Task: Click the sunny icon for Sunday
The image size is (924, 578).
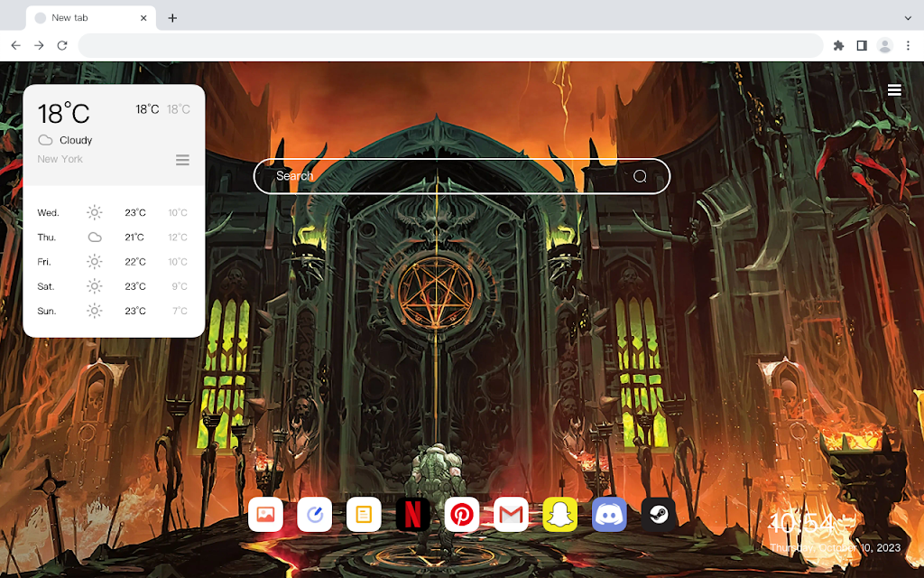Action: [x=94, y=311]
